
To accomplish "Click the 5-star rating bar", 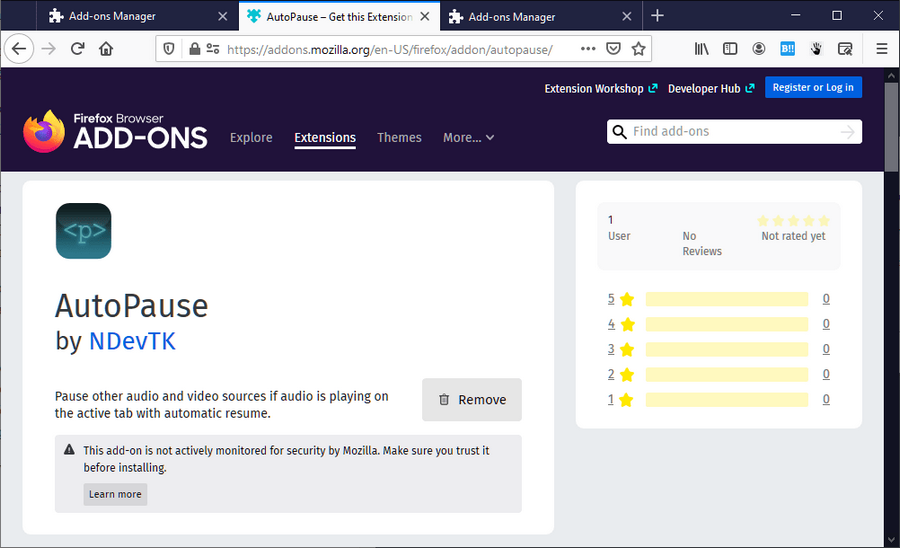I will pyautogui.click(x=726, y=299).
